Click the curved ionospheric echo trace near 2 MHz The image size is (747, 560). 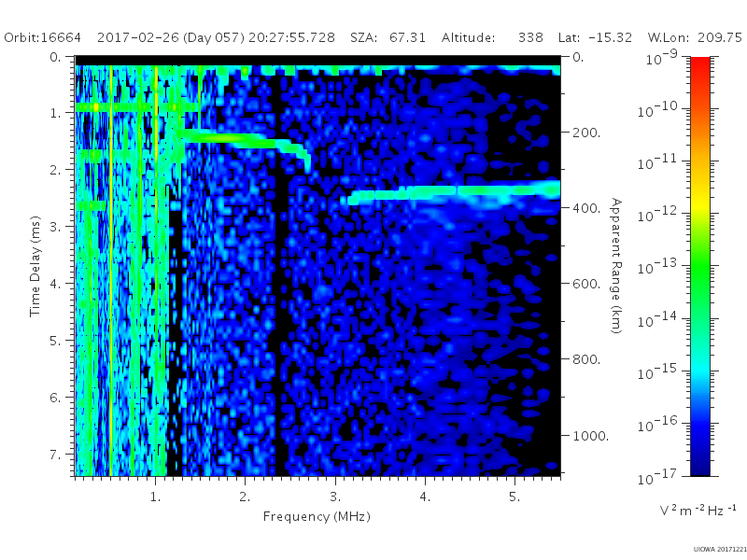(247, 141)
